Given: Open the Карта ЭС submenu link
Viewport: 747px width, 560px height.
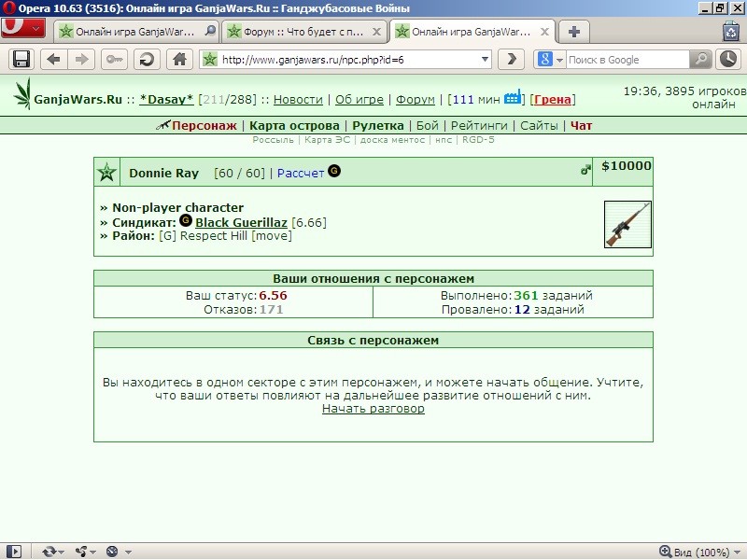Looking at the screenshot, I should (328, 140).
